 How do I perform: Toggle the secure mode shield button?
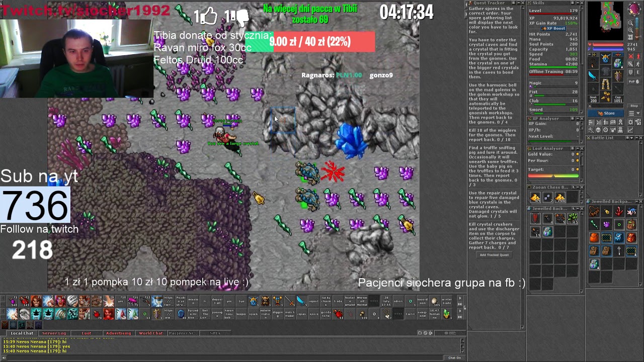point(630,72)
